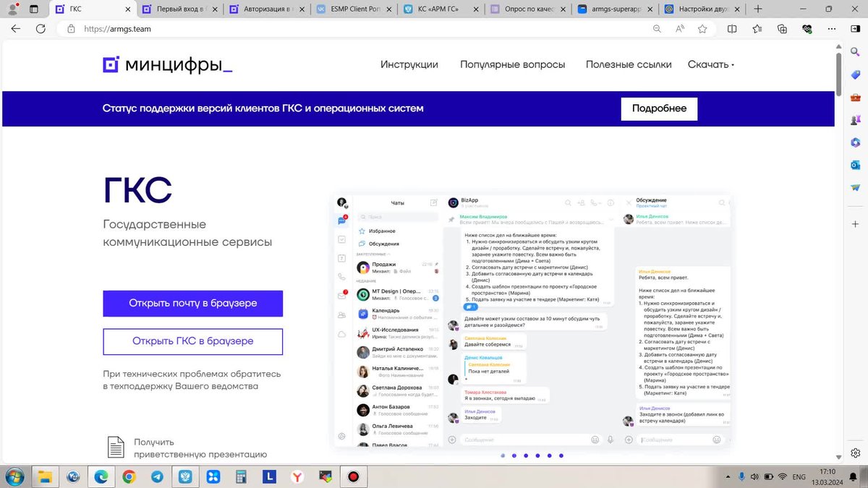Focus the address bar with armgs.team
This screenshot has width=868, height=488.
[x=354, y=29]
